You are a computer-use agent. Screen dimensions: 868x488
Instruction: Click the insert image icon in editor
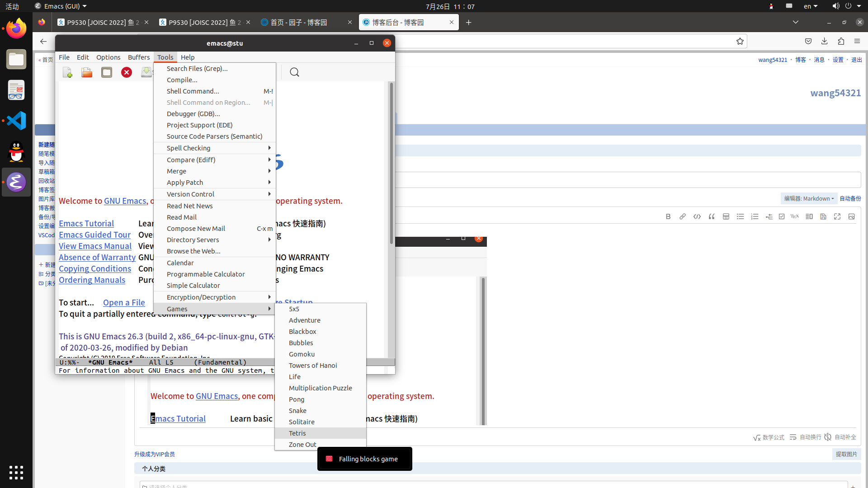click(852, 216)
